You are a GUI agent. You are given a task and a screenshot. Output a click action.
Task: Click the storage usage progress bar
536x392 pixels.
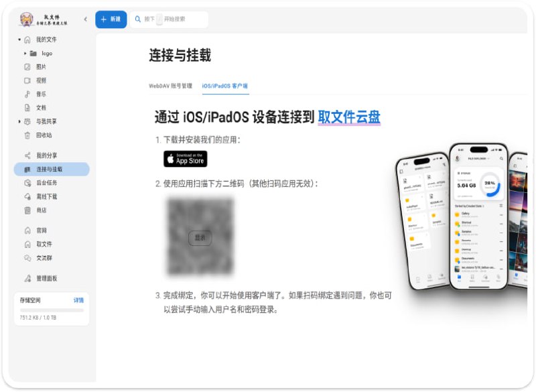(x=50, y=310)
